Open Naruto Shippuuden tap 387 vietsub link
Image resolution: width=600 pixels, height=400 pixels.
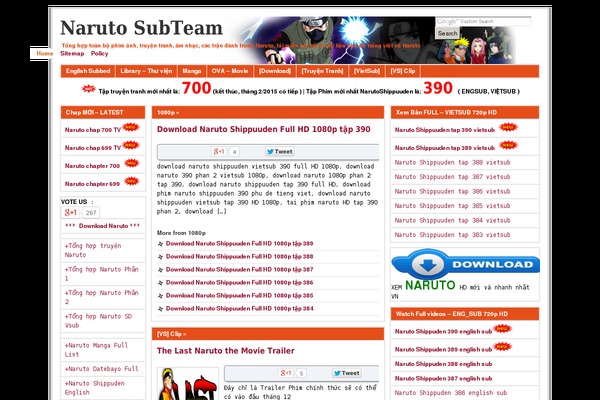pyautogui.click(x=452, y=177)
